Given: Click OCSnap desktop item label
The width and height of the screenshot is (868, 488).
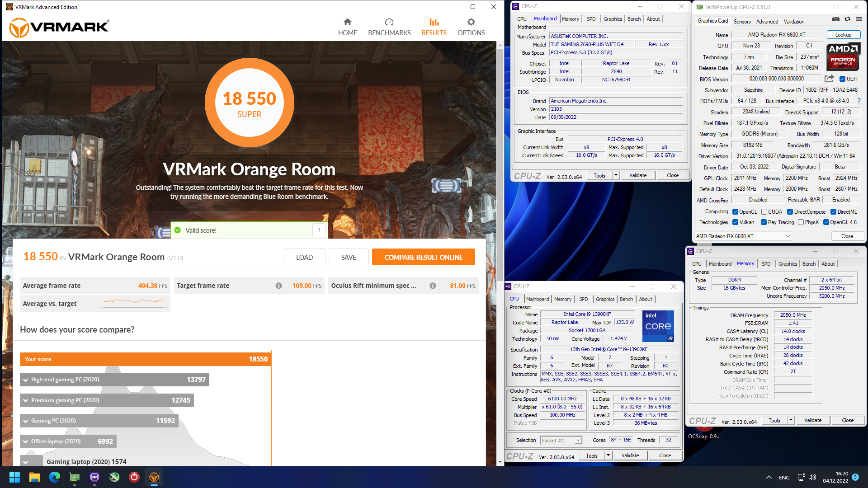Looking at the screenshot, I should 704,436.
